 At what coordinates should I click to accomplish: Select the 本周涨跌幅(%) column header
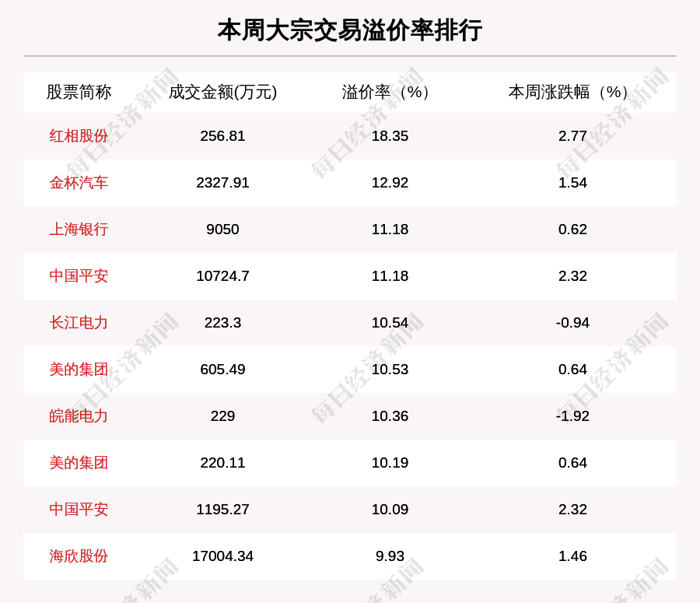click(x=569, y=92)
